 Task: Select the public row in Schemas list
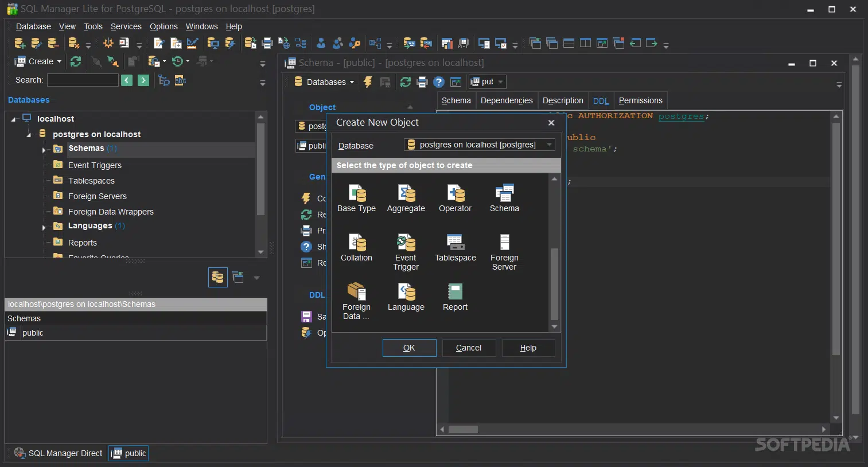pos(136,333)
